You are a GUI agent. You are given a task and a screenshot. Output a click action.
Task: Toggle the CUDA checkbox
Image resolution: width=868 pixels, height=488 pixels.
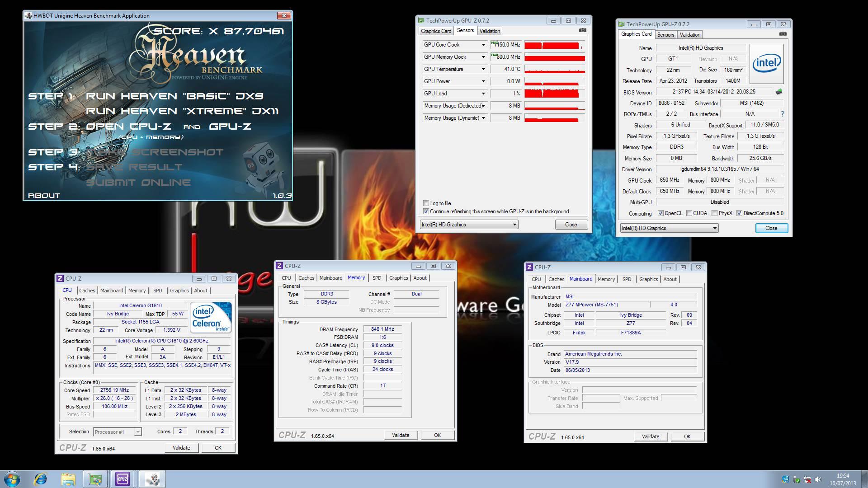[689, 213]
